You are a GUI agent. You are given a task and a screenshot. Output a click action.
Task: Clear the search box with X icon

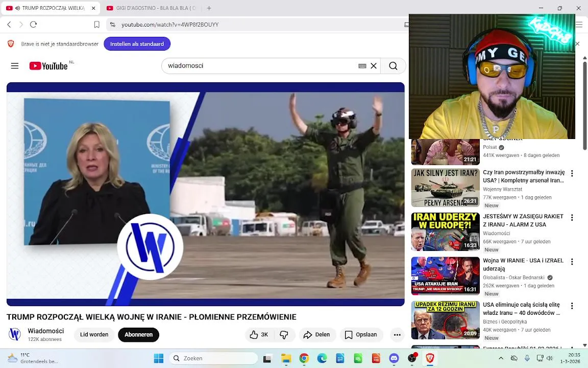pos(374,66)
